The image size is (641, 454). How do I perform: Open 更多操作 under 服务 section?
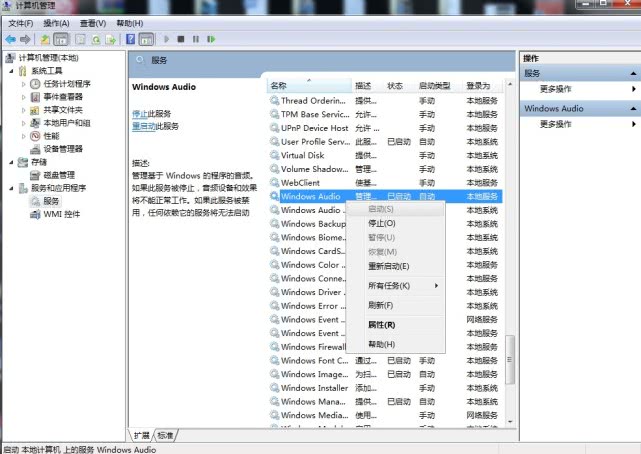tap(556, 89)
